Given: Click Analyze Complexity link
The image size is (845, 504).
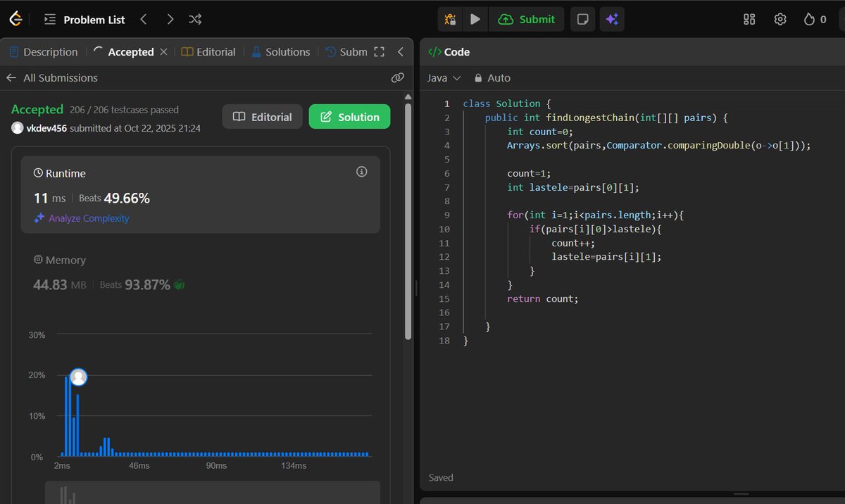Looking at the screenshot, I should pyautogui.click(x=82, y=218).
